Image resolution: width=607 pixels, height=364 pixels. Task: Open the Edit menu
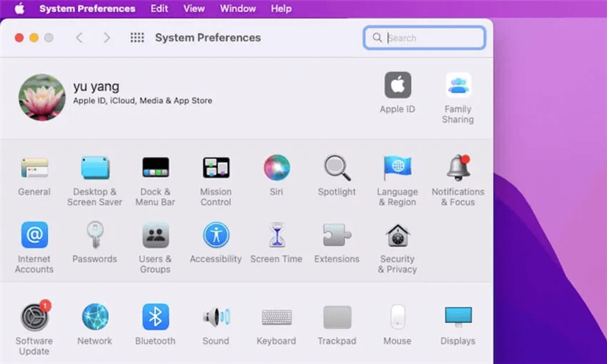159,9
